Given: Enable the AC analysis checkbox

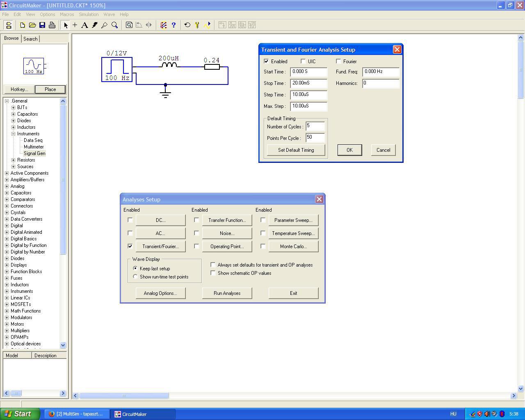Looking at the screenshot, I should click(x=130, y=233).
